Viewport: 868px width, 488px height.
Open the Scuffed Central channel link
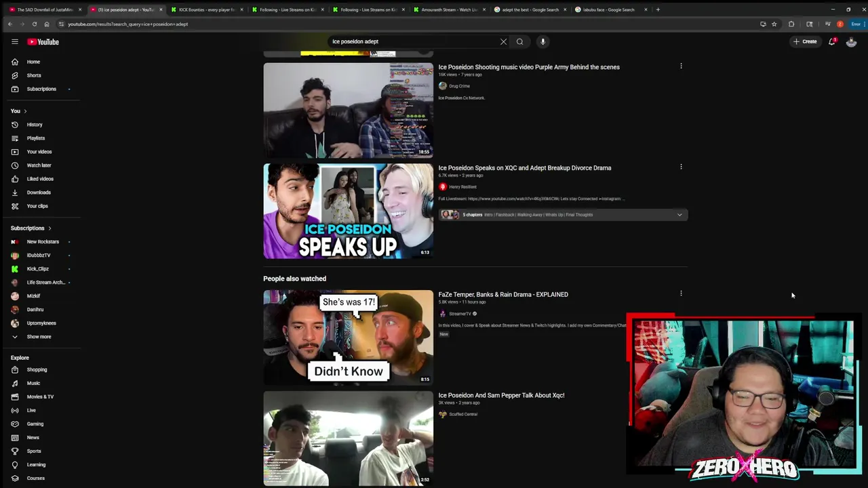[x=463, y=414]
